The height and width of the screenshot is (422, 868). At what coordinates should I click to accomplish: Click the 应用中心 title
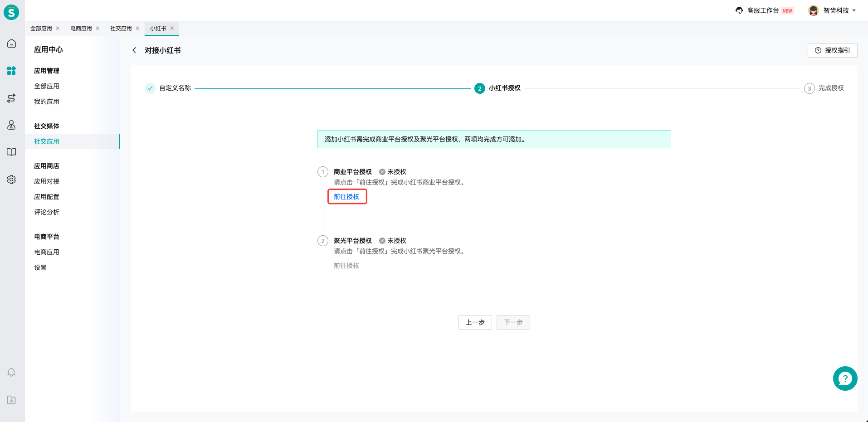point(49,49)
